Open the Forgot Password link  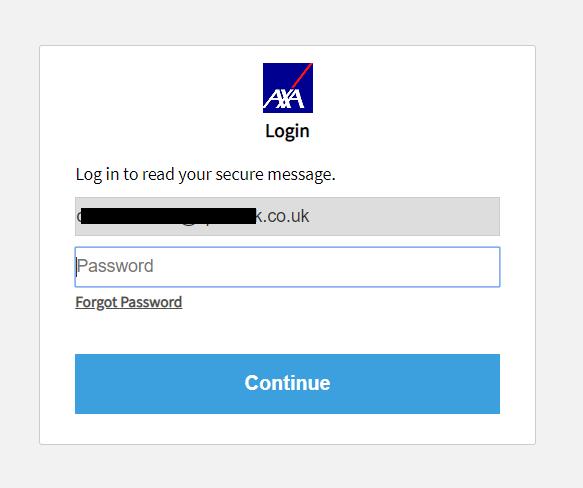click(x=129, y=302)
